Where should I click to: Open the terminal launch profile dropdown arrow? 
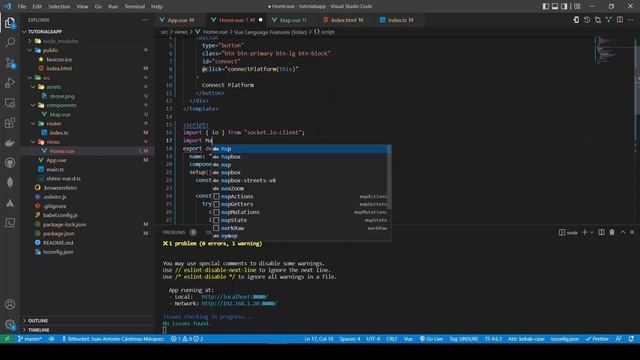pyautogui.click(x=591, y=232)
